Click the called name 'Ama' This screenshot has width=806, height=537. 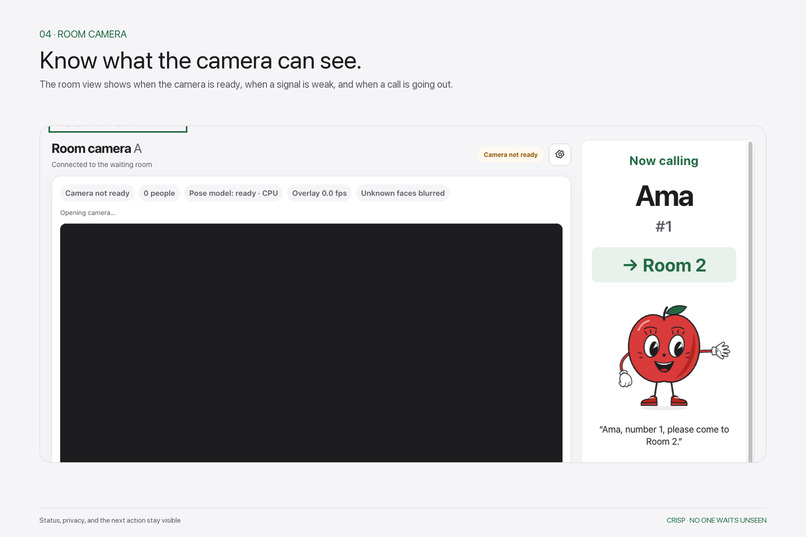coord(664,196)
